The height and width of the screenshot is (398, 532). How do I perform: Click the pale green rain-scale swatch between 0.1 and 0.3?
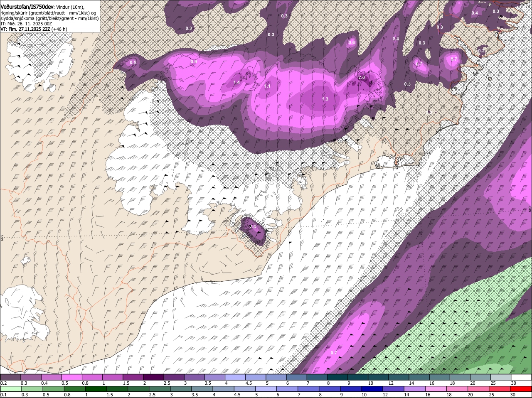tap(11, 389)
